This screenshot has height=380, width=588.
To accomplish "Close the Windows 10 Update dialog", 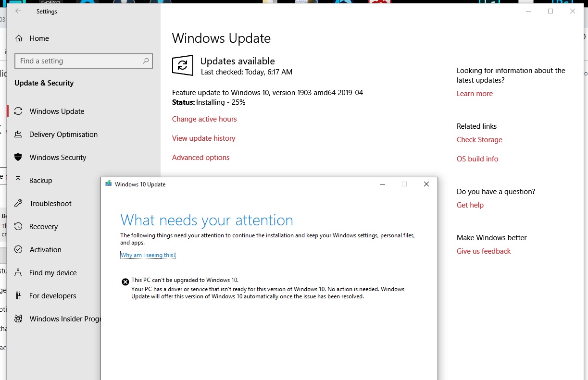I will [426, 184].
